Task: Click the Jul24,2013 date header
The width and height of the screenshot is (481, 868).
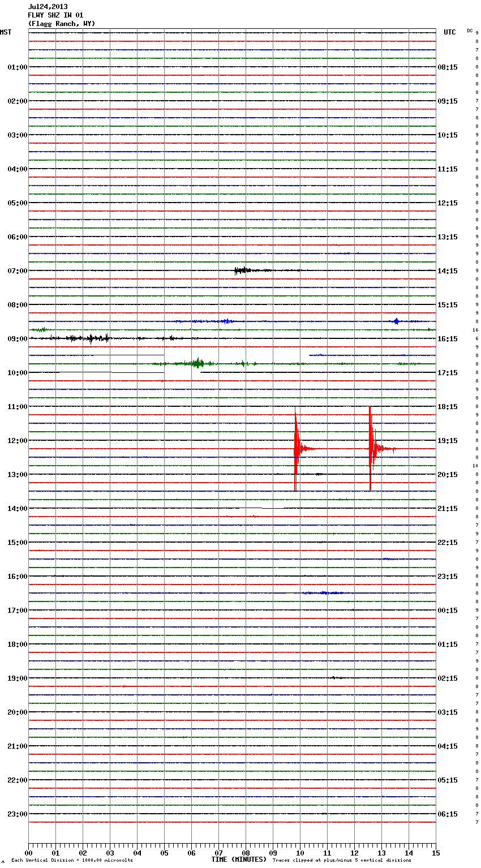Action: (x=48, y=7)
